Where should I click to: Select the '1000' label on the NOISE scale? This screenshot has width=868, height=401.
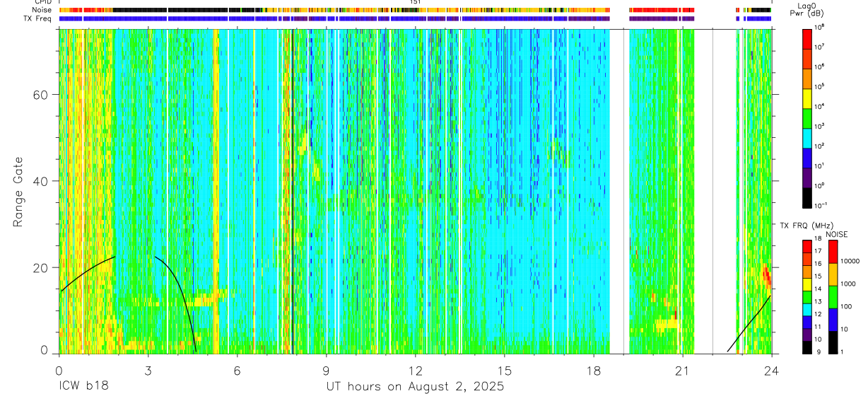(x=848, y=284)
